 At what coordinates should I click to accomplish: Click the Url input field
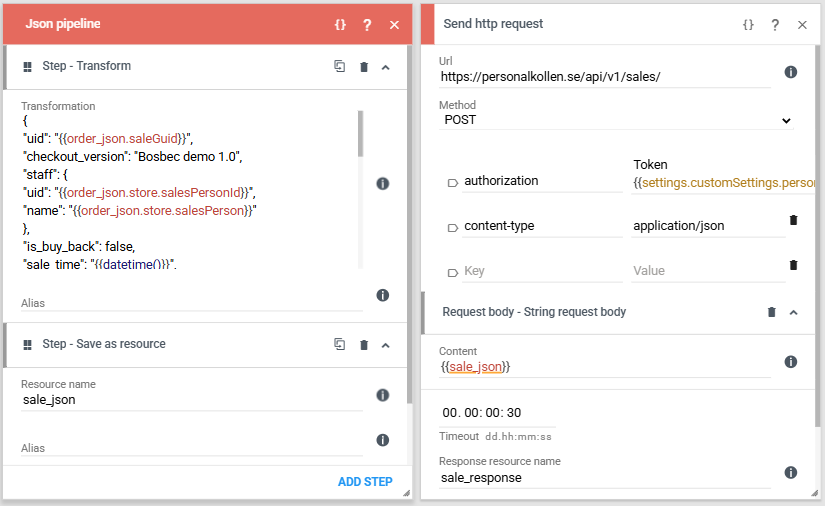coord(605,77)
